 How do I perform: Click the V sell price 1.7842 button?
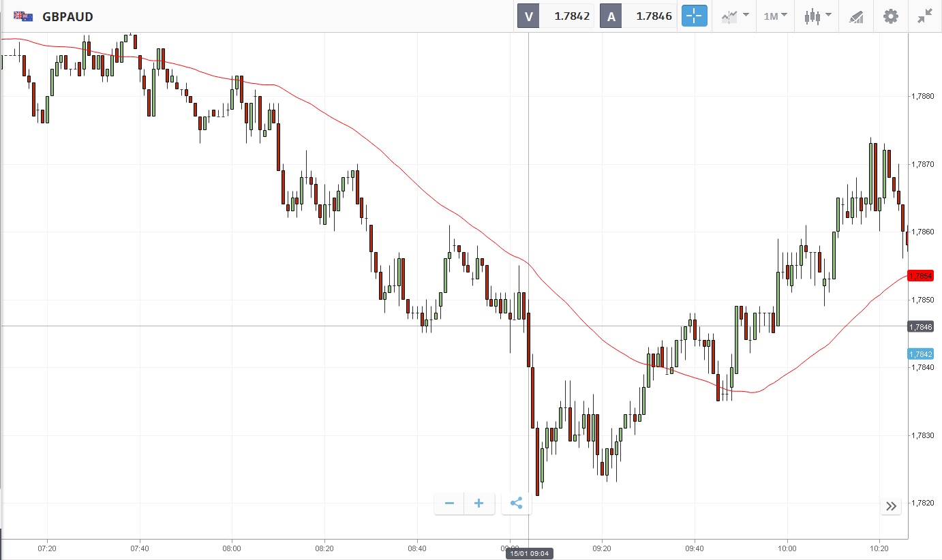click(x=556, y=16)
